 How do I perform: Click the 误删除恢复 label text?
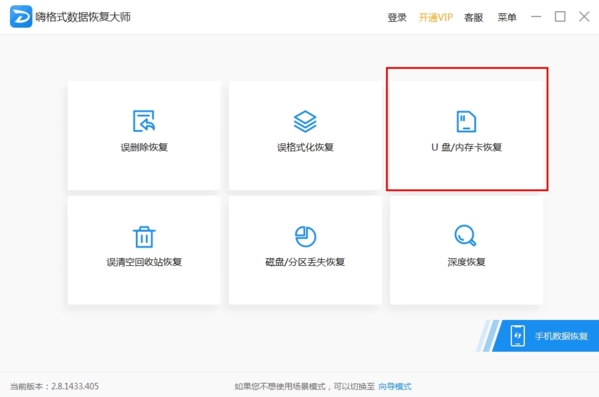click(144, 147)
